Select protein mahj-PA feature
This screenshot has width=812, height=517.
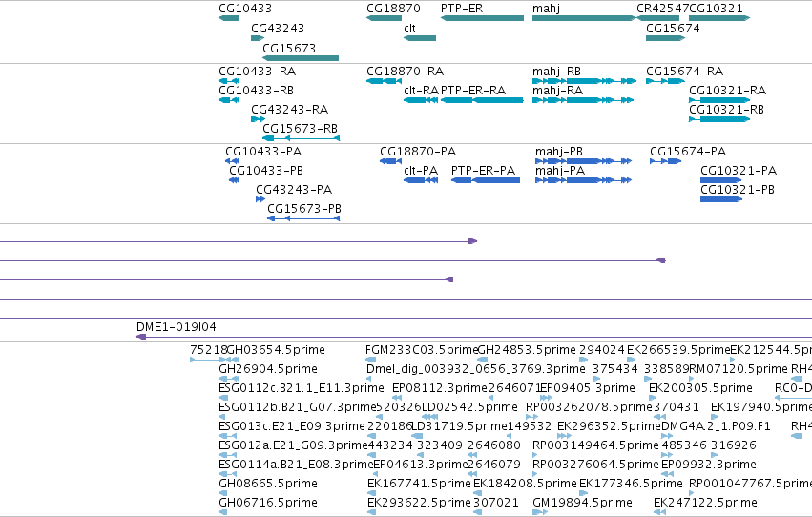584,180
